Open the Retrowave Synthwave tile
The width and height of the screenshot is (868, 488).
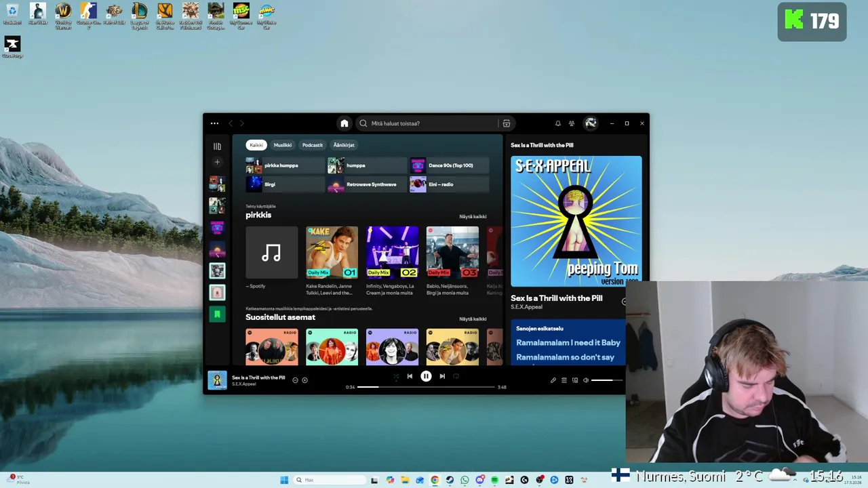pos(367,184)
